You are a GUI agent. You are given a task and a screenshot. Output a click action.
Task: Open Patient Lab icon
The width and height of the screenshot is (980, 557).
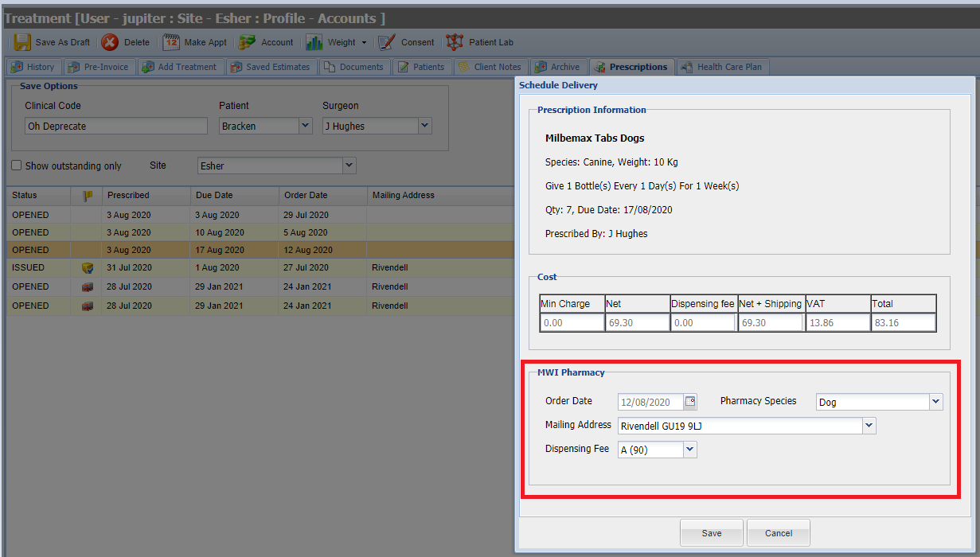coord(455,43)
